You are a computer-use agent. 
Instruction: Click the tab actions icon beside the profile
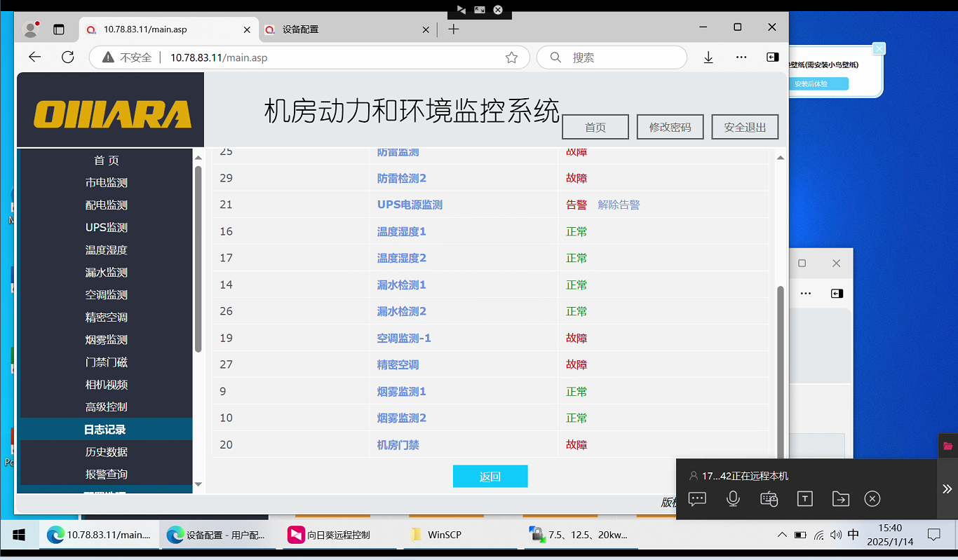[59, 29]
